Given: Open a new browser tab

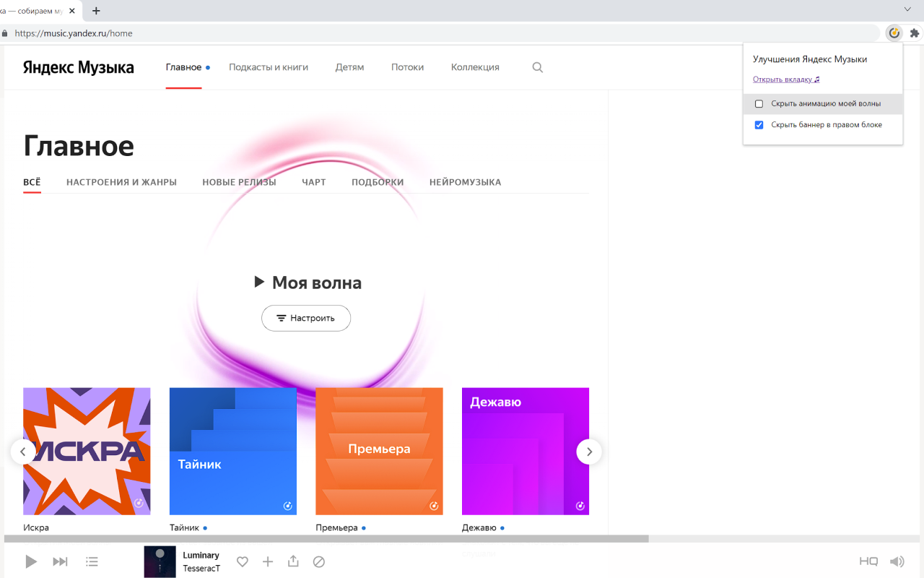Looking at the screenshot, I should 96,11.
